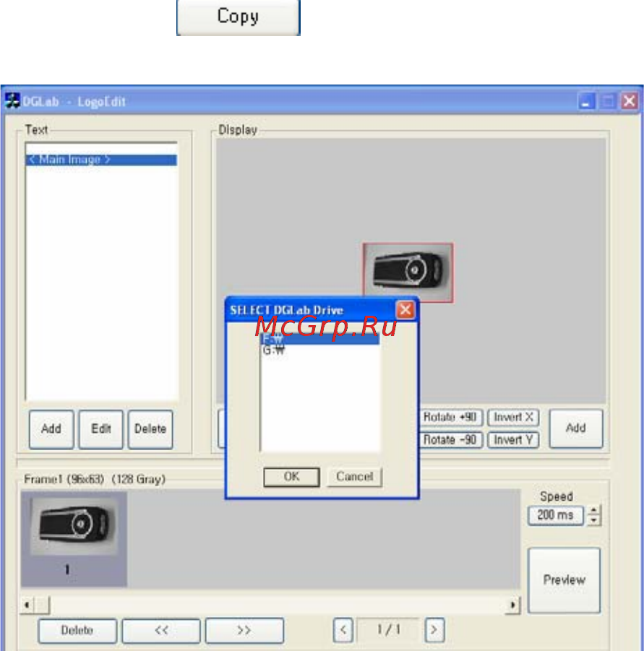Click frame strip scrollbar left arrow

pos(27,605)
